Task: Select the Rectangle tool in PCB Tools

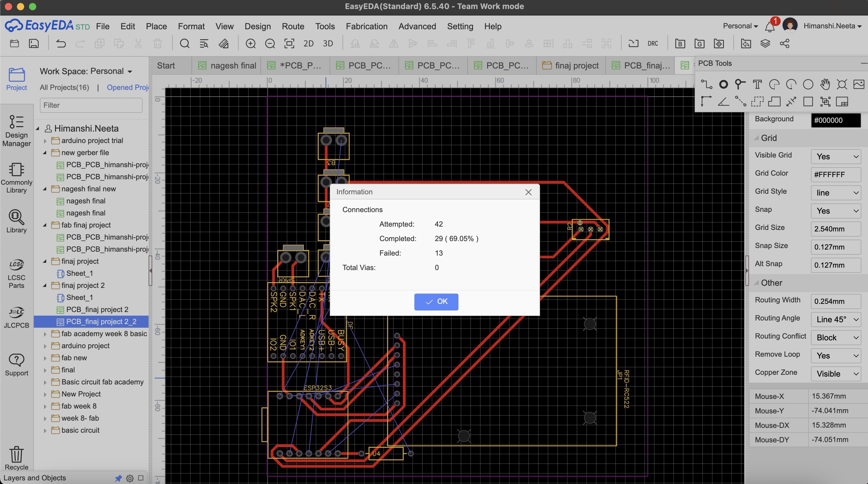Action: pos(808,101)
